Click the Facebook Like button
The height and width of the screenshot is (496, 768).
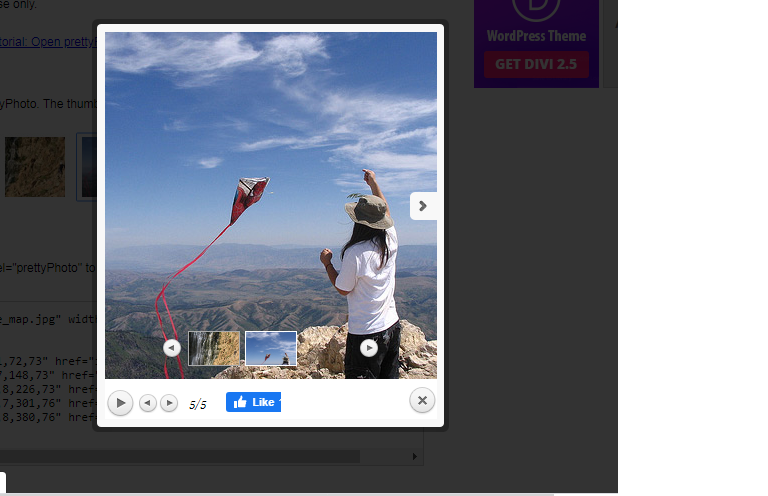pos(253,402)
